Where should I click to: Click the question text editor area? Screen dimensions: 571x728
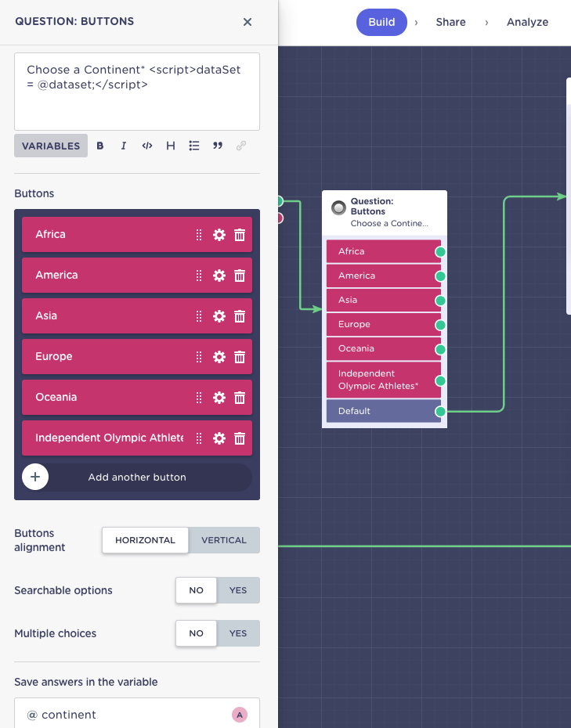[137, 92]
